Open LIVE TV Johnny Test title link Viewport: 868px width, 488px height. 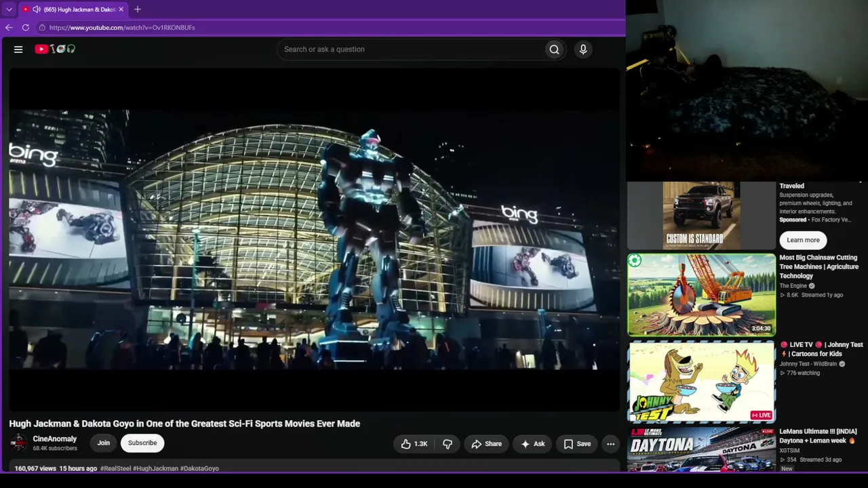coord(821,349)
